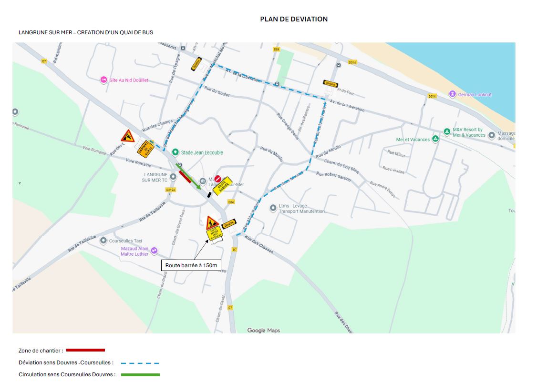Click the red Zone de chantier legend line
The height and width of the screenshot is (392, 537).
85,350
